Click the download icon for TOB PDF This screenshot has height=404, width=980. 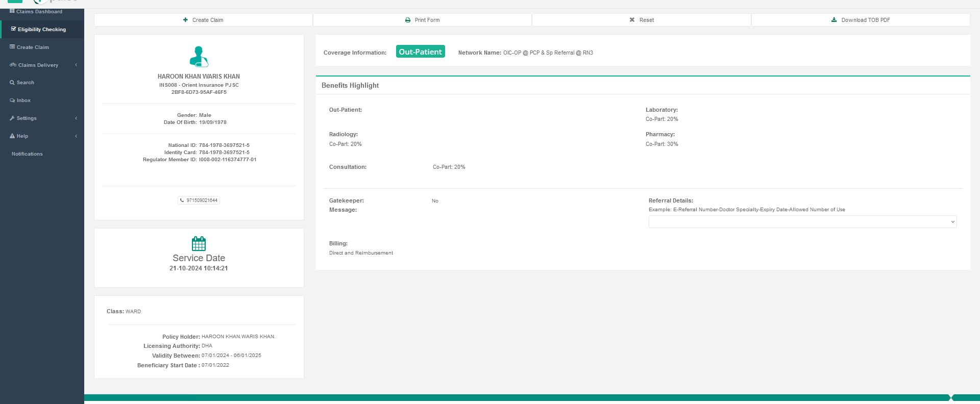point(834,20)
